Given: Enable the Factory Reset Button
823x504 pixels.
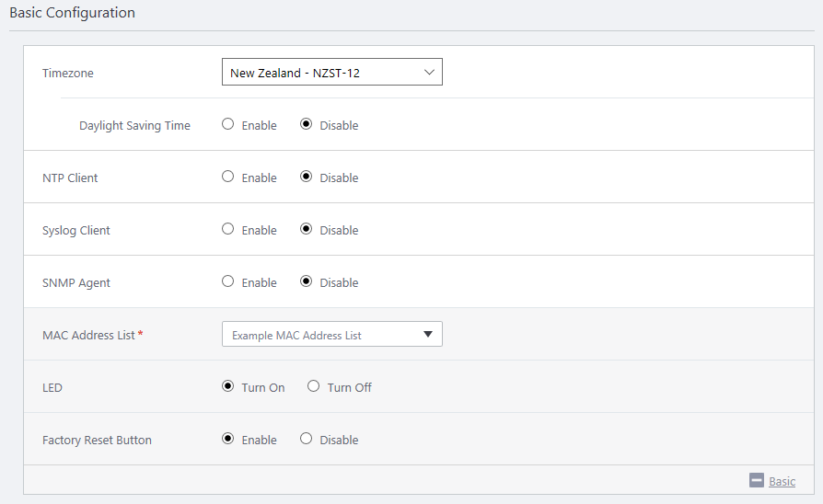Looking at the screenshot, I should point(228,440).
